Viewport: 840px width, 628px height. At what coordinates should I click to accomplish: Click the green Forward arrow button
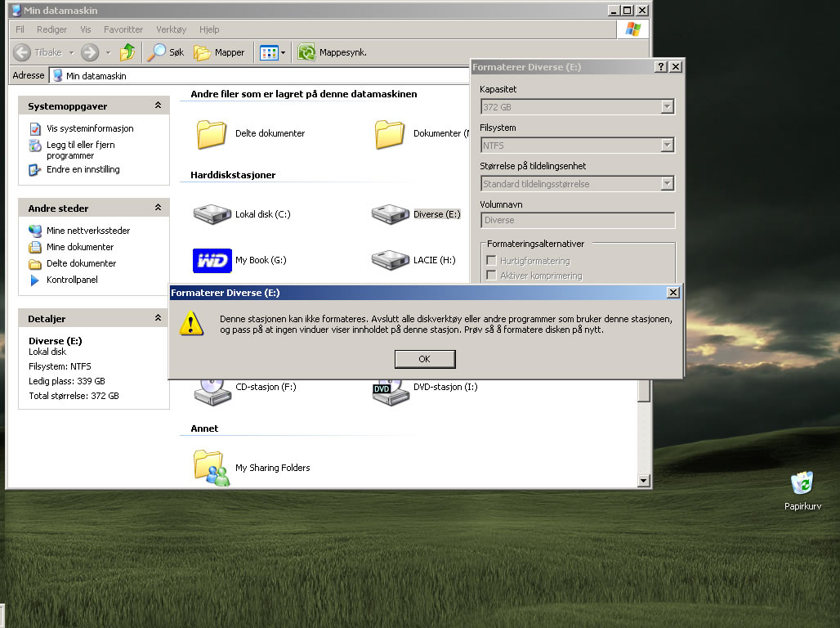[x=90, y=52]
